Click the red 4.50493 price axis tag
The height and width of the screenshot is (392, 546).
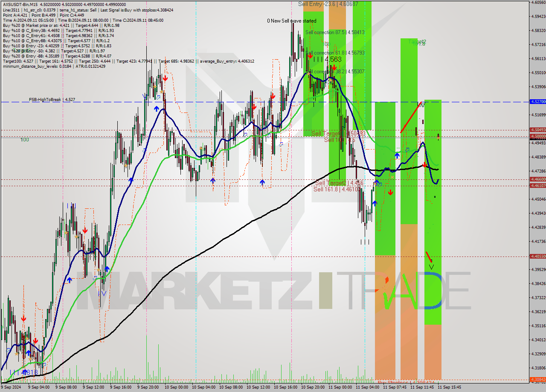(537, 130)
